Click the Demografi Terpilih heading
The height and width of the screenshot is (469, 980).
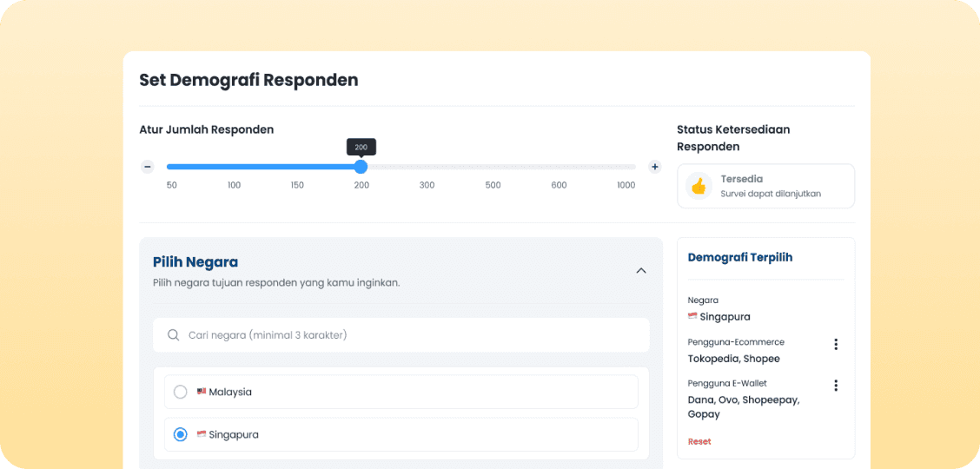740,257
